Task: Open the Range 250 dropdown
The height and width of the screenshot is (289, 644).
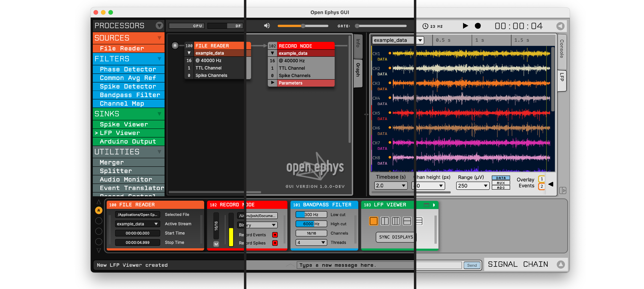Action: point(473,186)
